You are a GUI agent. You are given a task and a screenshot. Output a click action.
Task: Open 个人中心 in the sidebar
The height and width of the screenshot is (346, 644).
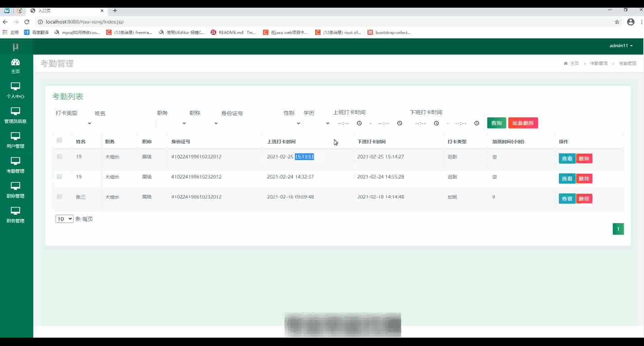[15, 90]
